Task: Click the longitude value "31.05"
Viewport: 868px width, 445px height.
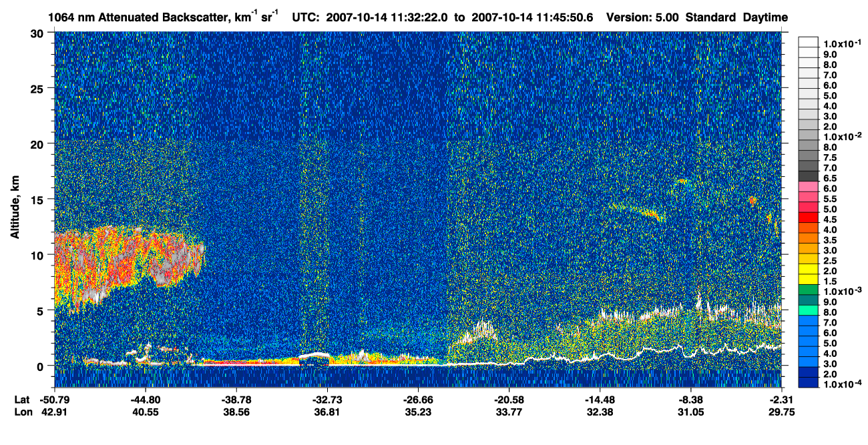Action: [691, 412]
